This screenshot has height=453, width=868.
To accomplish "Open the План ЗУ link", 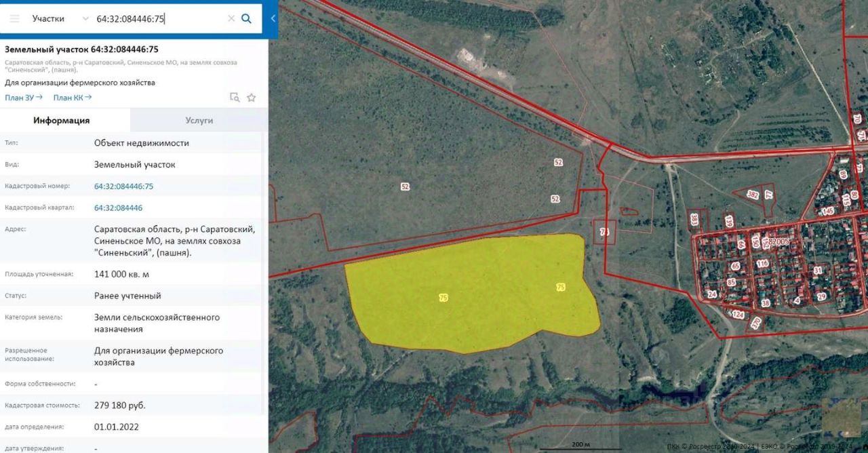I will point(24,98).
